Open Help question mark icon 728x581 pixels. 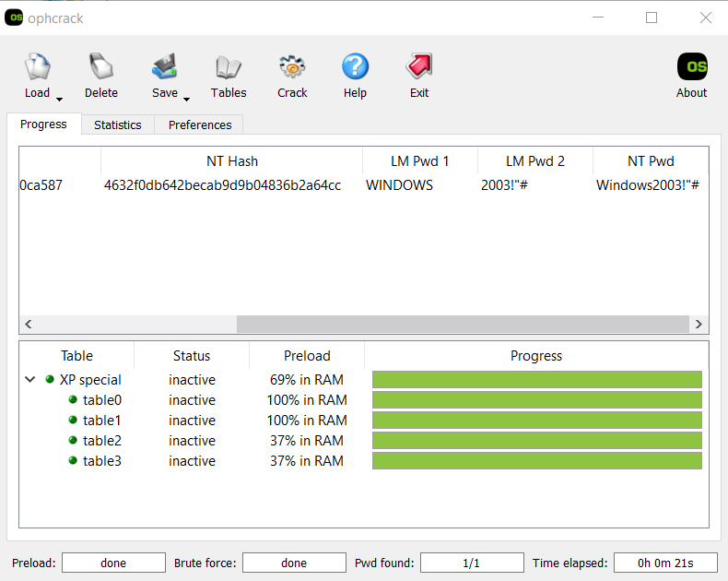355,66
